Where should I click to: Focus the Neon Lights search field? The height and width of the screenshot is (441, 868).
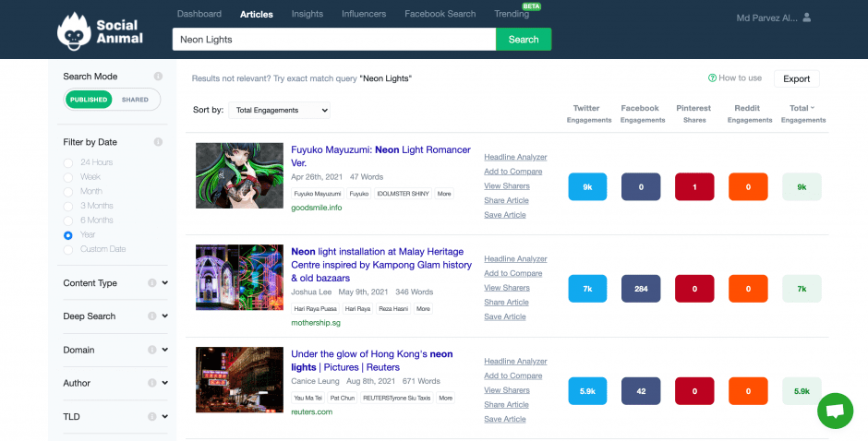click(x=333, y=40)
